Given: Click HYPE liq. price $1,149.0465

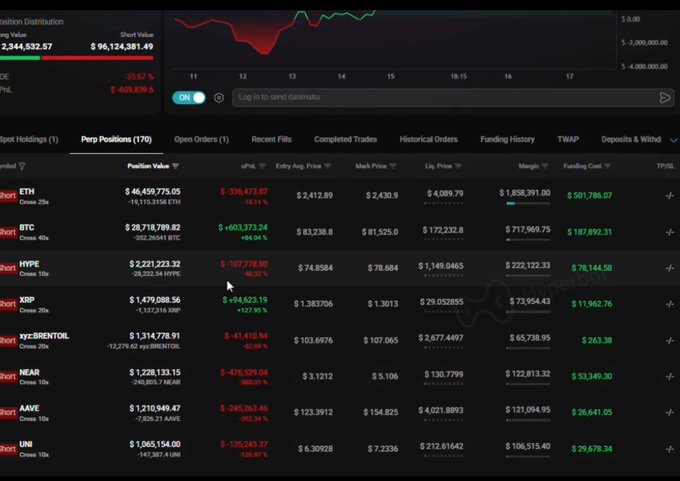Looking at the screenshot, I should pyautogui.click(x=441, y=265).
